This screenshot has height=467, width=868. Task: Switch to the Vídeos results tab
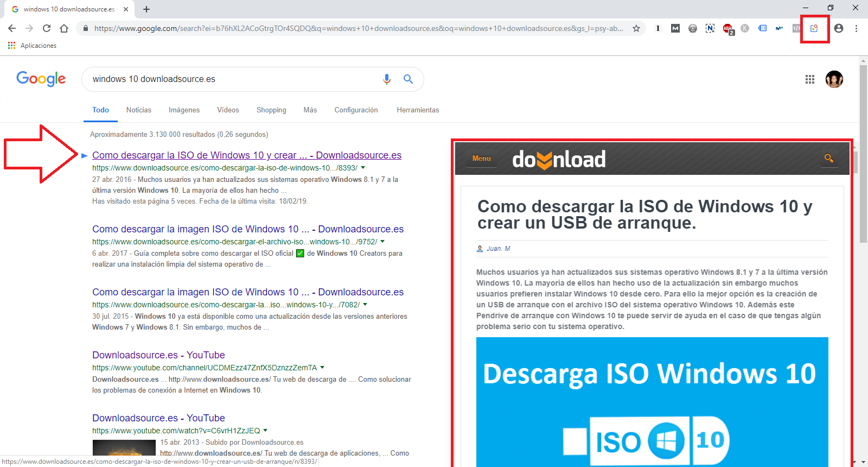tap(228, 110)
